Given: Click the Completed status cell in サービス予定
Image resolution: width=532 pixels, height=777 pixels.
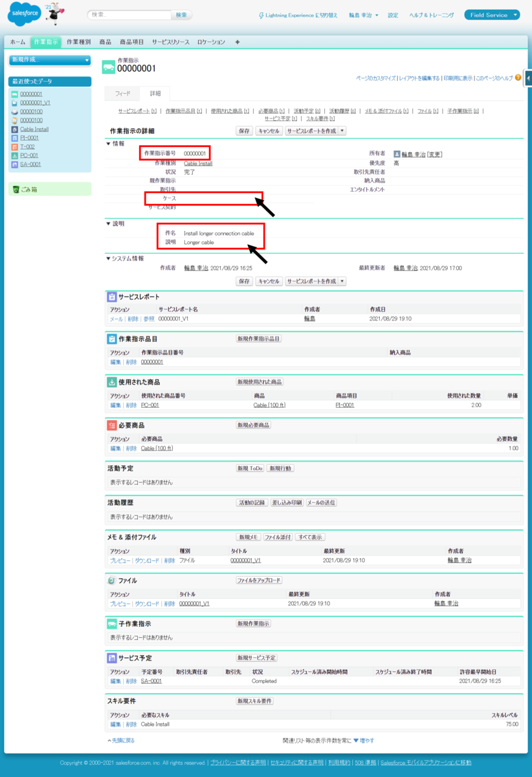Looking at the screenshot, I should [264, 681].
